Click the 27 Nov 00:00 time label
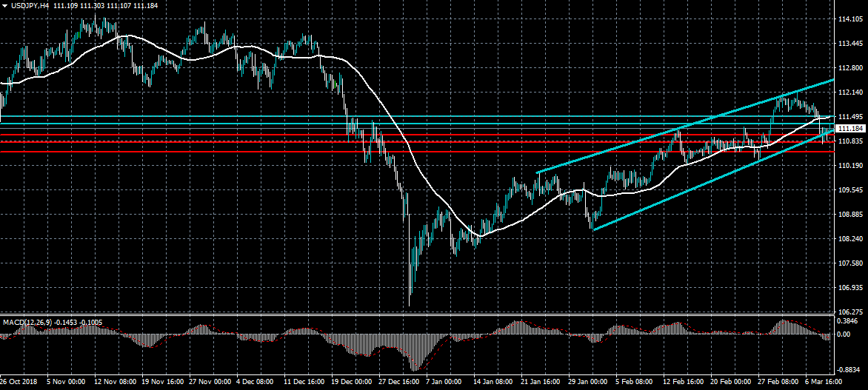868x390 pixels. coord(209,382)
